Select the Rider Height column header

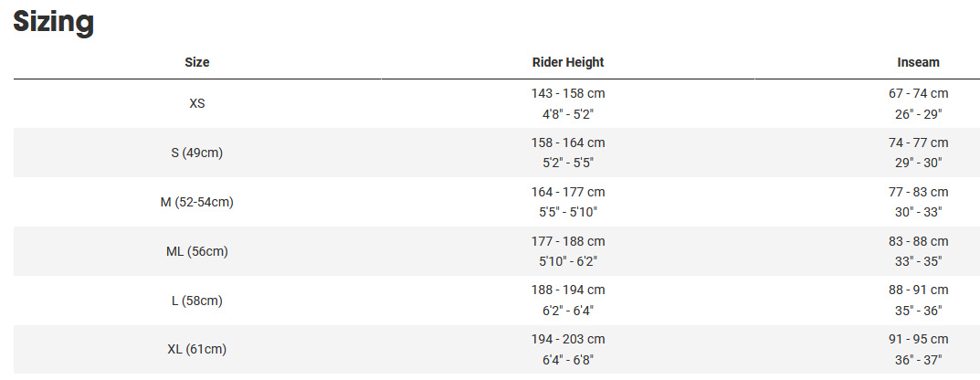click(568, 62)
